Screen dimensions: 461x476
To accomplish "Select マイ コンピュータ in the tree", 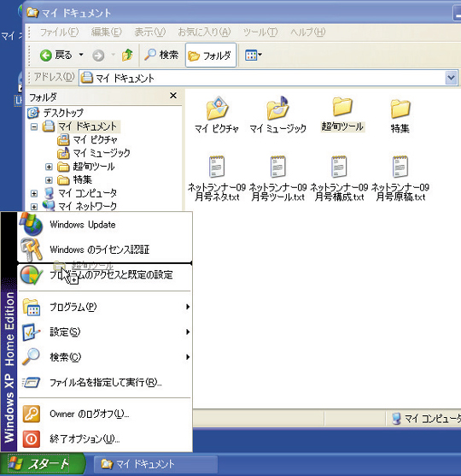I will click(87, 193).
